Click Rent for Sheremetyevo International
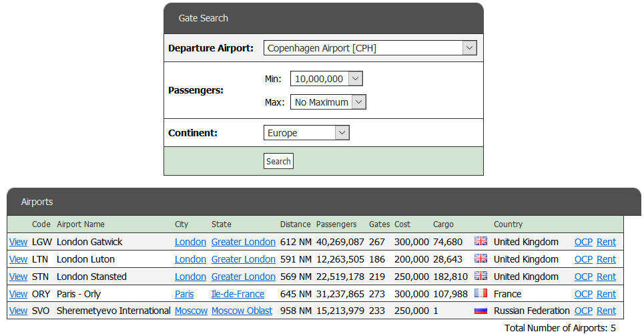 pos(606,311)
